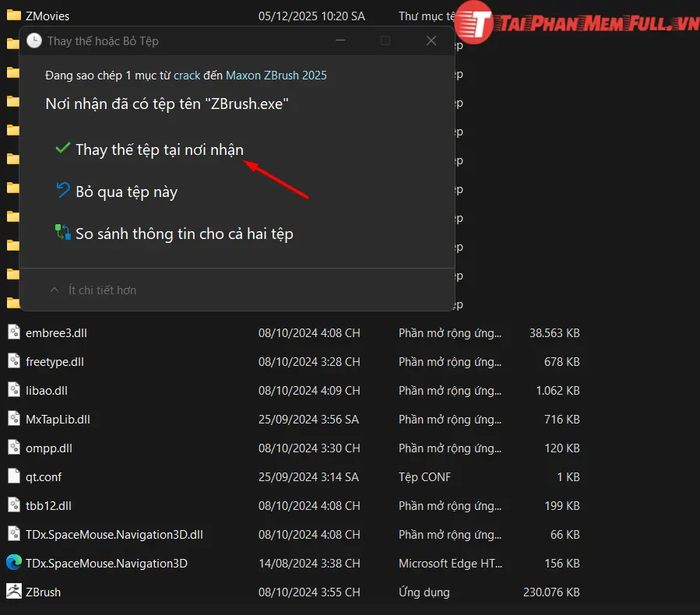Image resolution: width=700 pixels, height=615 pixels.
Task: Click the libao.dll file icon
Action: tap(13, 390)
